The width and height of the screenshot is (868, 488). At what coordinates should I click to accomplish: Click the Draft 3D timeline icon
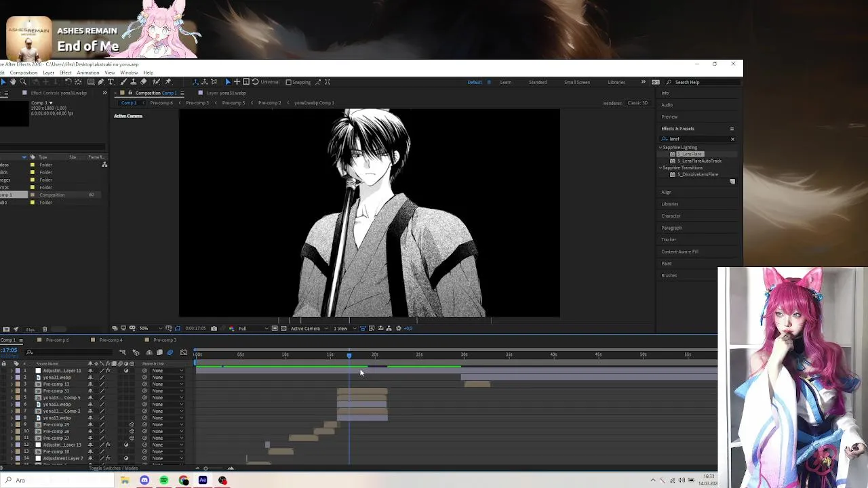tap(136, 352)
